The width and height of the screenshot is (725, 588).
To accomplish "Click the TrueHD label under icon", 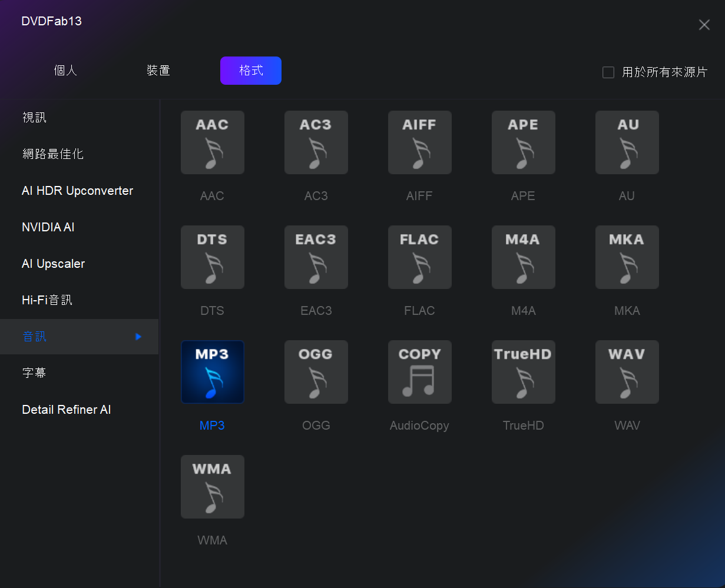I will point(523,426).
